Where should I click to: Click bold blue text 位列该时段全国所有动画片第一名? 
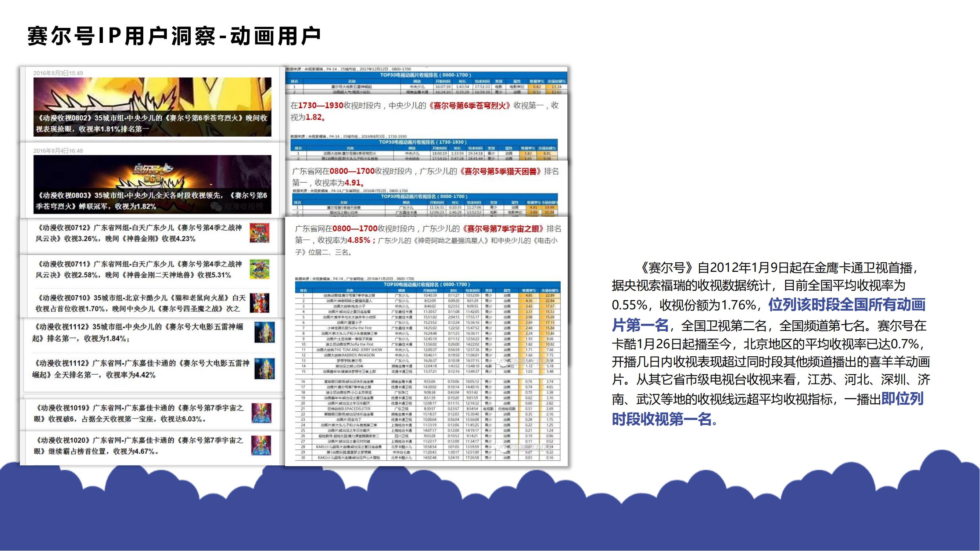tap(768, 315)
